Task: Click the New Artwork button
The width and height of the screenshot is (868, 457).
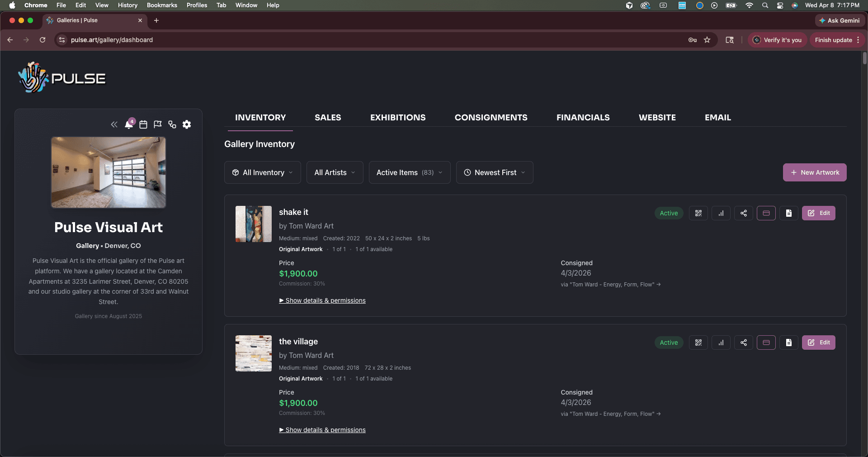Action: [814, 172]
